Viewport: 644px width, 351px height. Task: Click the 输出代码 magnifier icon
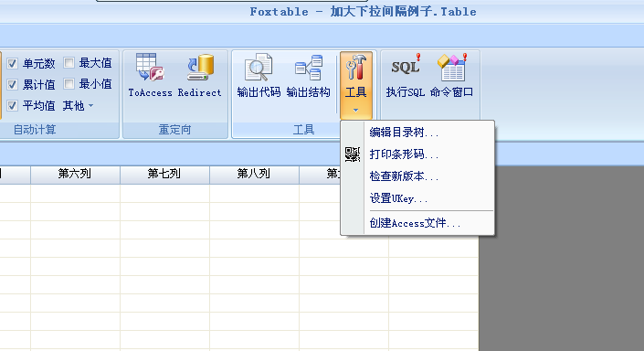pos(259,68)
